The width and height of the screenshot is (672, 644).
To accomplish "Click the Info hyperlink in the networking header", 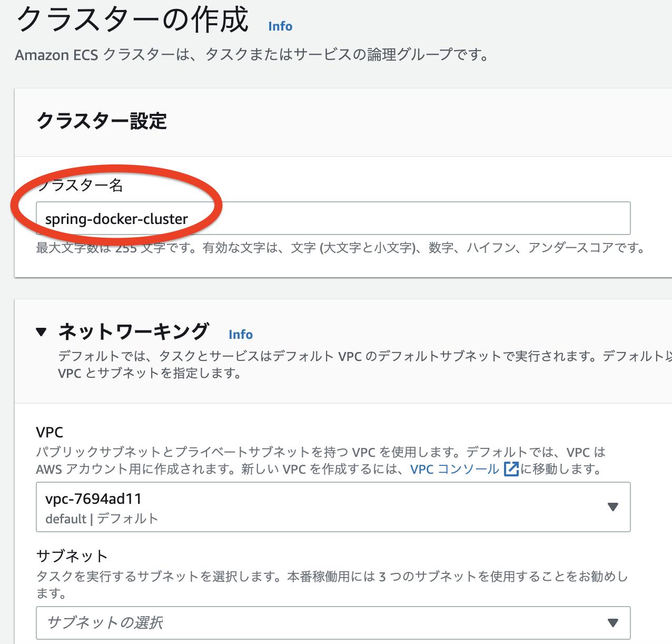I will 240,334.
